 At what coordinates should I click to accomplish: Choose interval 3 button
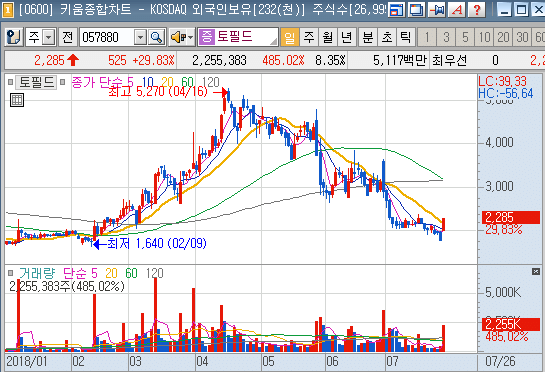point(446,37)
